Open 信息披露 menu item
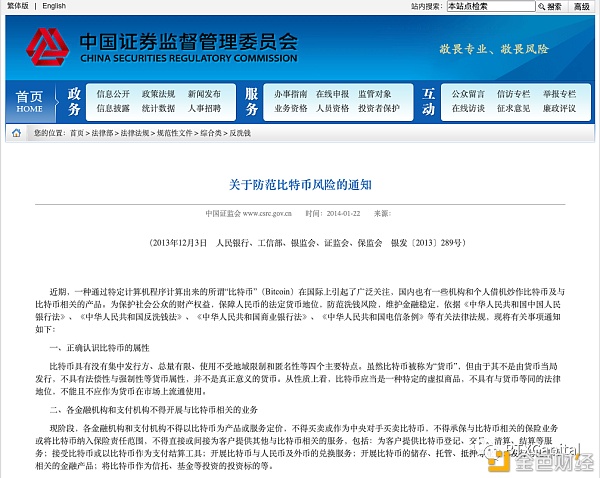The width and height of the screenshot is (600, 478). tap(113, 108)
